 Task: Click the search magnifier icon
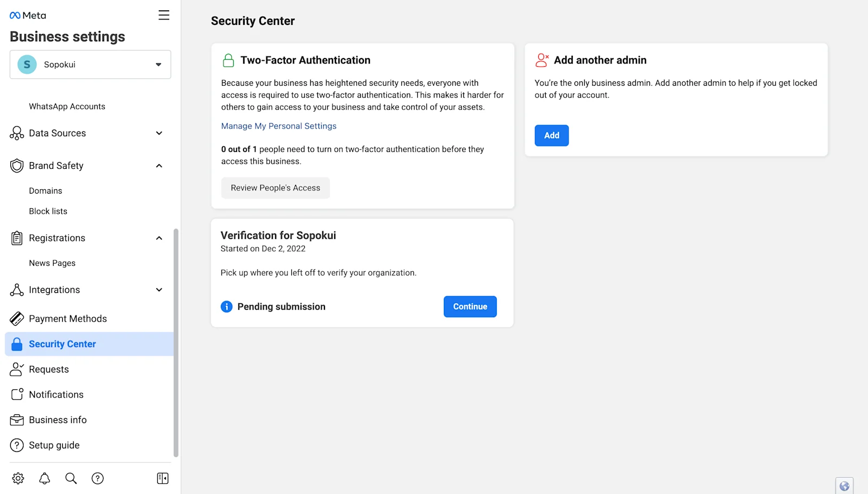click(x=71, y=478)
